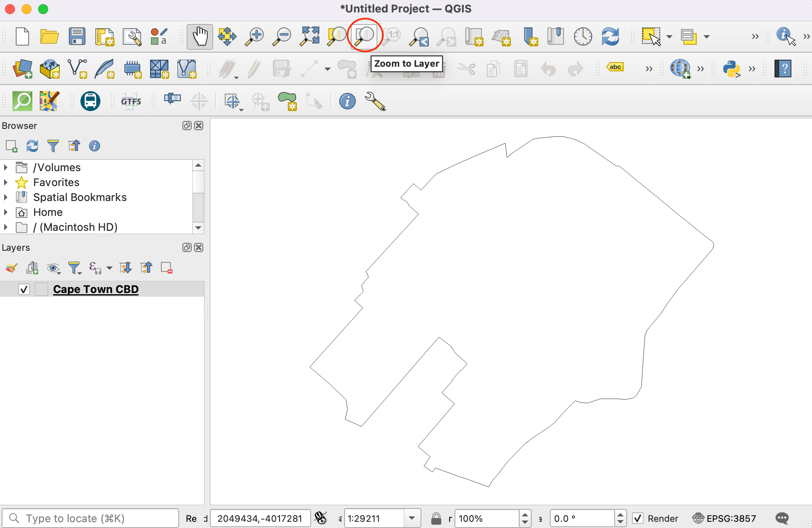Screen dimensions: 812x528
Task: Click the GTFS plugin icon
Action: pyautogui.click(x=131, y=101)
